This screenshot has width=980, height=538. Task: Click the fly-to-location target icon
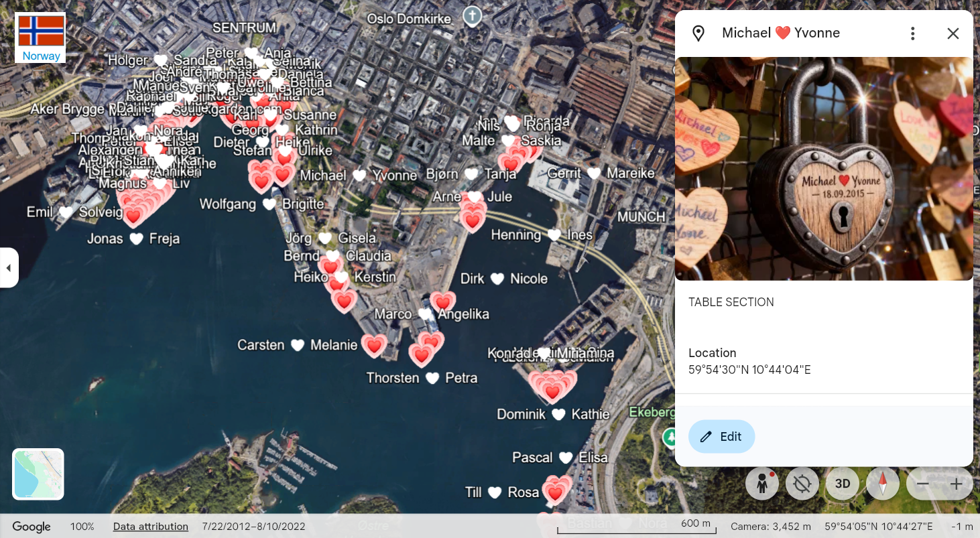pos(802,484)
